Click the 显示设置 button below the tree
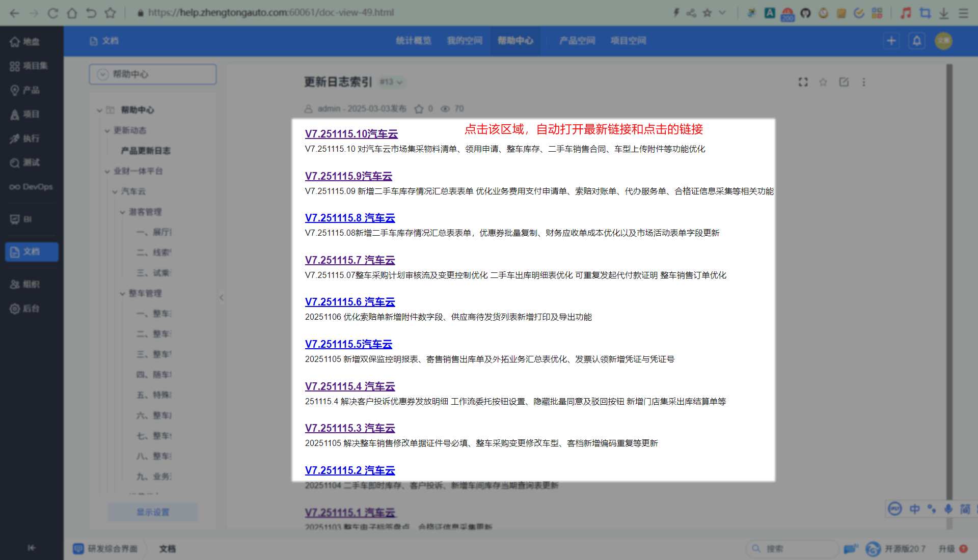 152,512
